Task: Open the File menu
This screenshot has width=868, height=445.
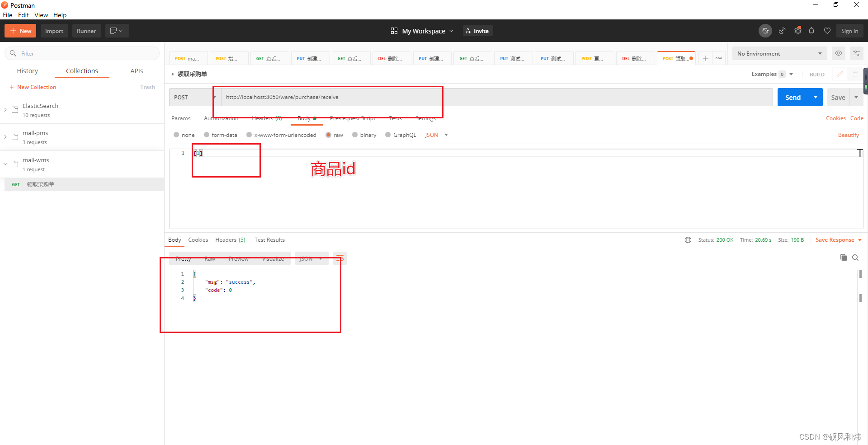Action: coord(8,15)
